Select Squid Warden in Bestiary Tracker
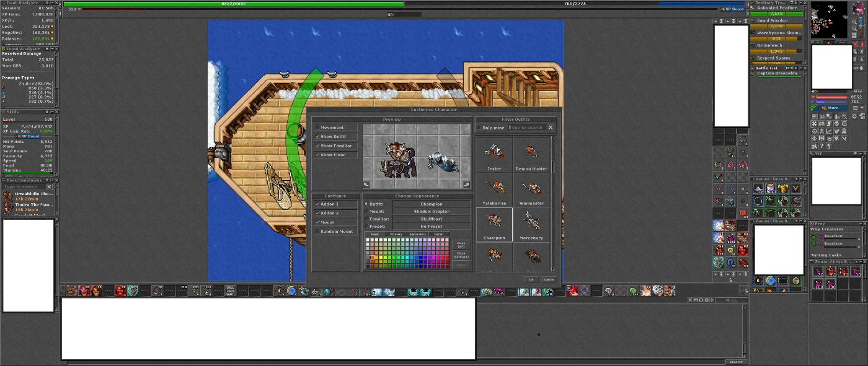The image size is (868, 366). click(777, 20)
